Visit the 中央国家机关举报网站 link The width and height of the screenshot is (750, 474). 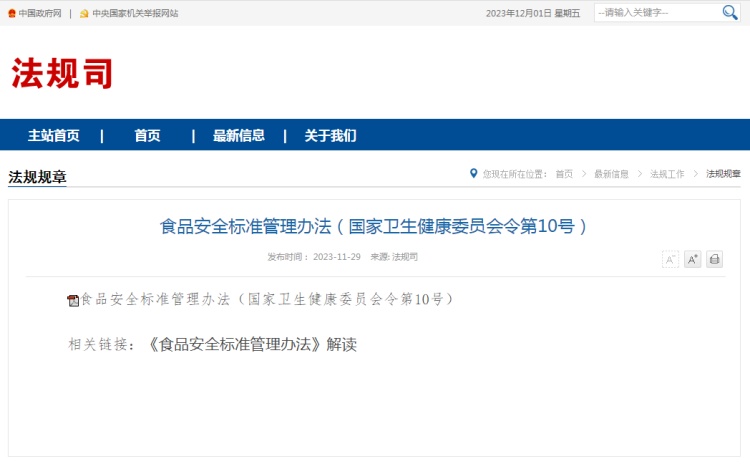pyautogui.click(x=135, y=13)
